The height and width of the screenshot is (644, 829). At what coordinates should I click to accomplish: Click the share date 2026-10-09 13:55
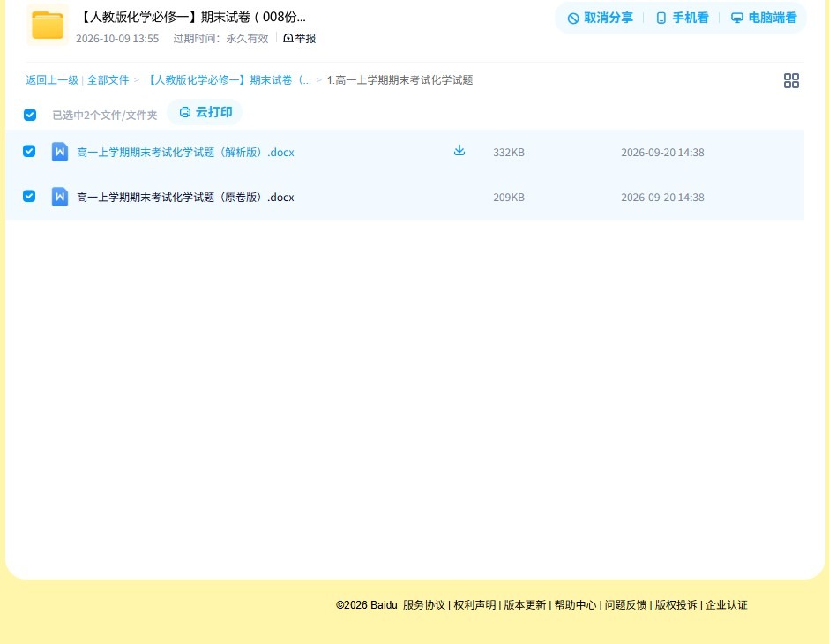(x=117, y=39)
